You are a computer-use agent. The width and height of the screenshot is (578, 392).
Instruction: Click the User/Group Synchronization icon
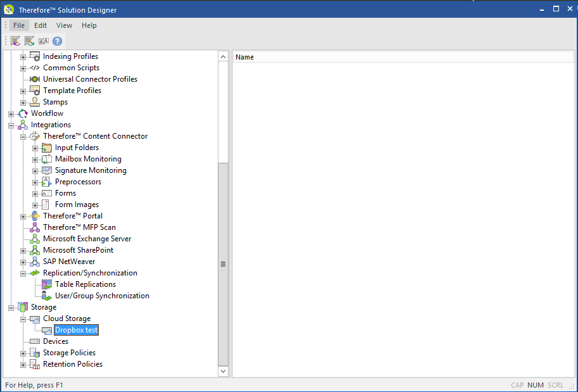click(x=46, y=295)
